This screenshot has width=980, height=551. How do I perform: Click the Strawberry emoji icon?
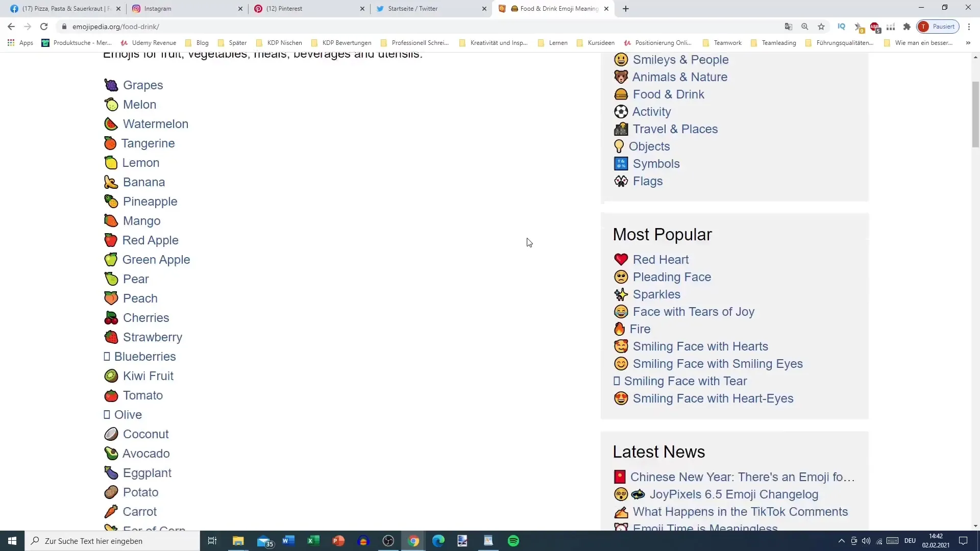point(111,337)
